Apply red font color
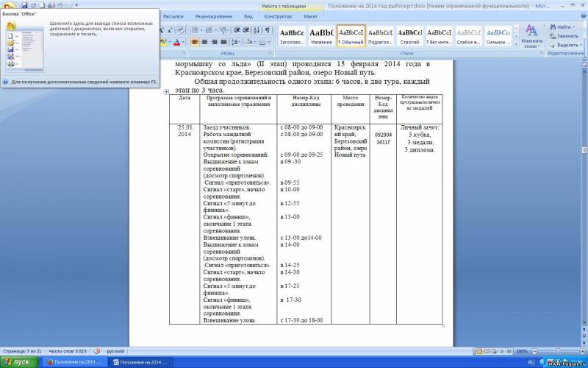 pos(176,42)
